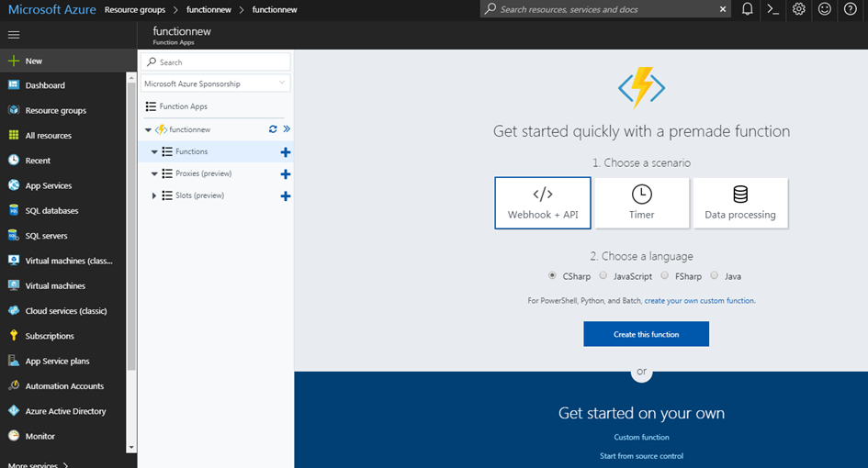
Task: Select the JavaScript language option
Action: point(603,275)
